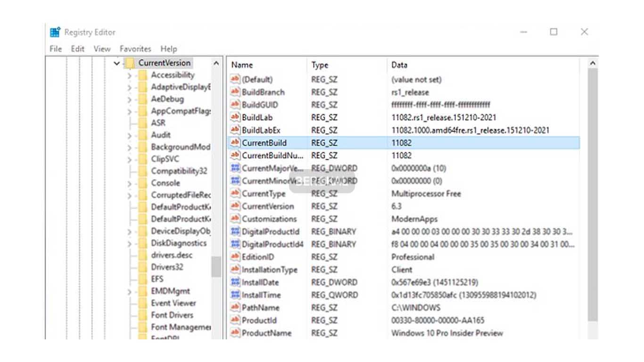Click the ASR folder icon

point(143,123)
